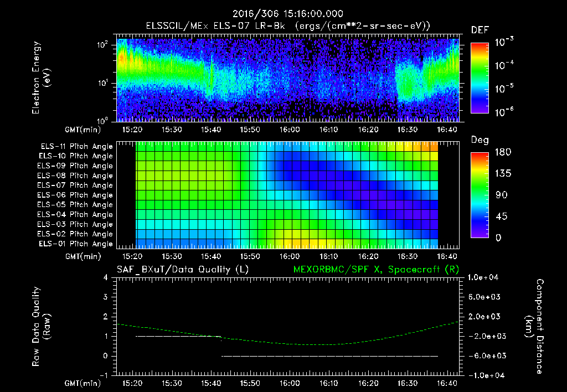Click the pitch angle panel's '16:00' tick label
Image resolution: width=567 pixels, height=392 pixels.
(x=290, y=256)
